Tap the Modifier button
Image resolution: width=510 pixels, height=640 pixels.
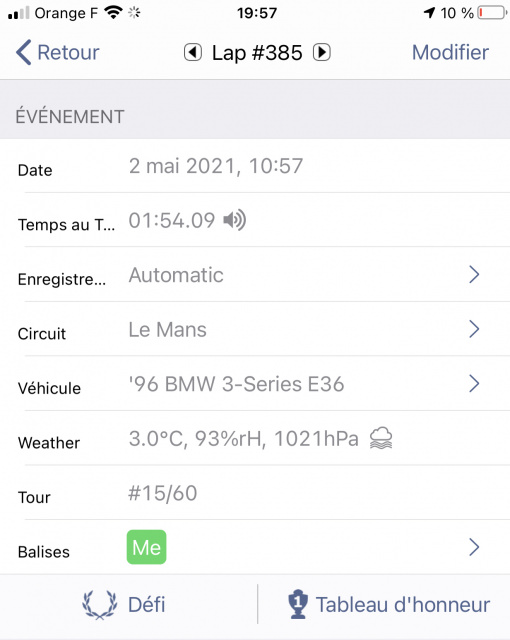pos(450,52)
